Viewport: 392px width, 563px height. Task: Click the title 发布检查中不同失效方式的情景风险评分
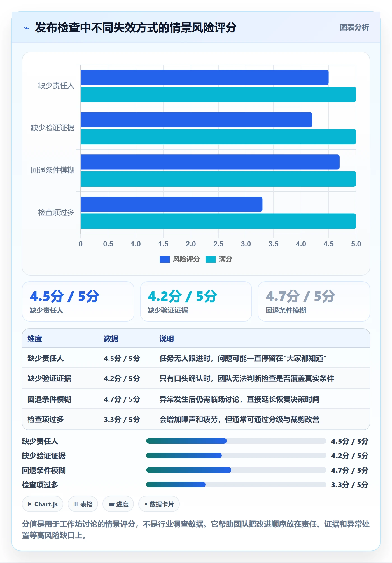136,28
